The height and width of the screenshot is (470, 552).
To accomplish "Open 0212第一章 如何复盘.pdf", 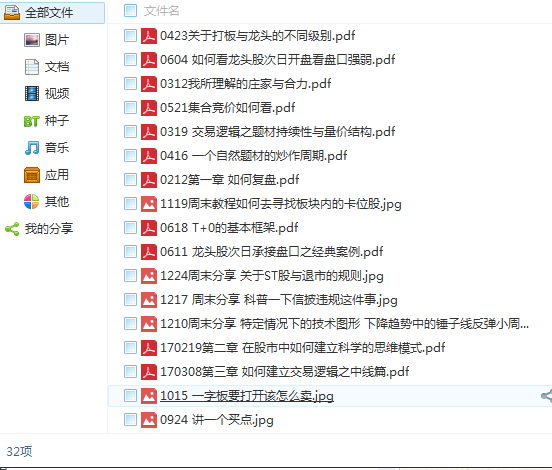I will 230,180.
